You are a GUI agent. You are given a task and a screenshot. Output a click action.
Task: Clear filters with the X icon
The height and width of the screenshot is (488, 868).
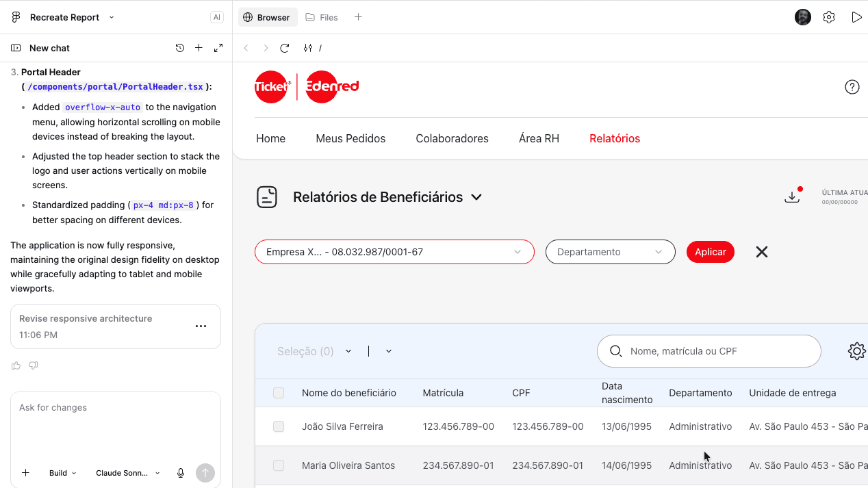[x=762, y=252]
